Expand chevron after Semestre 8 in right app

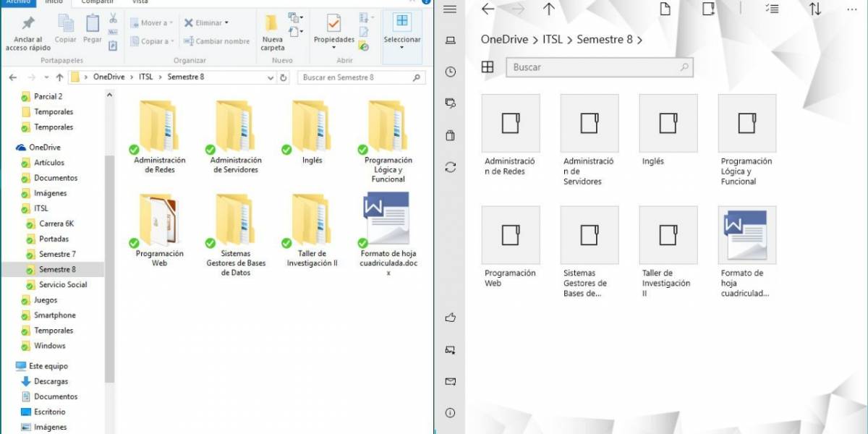click(640, 40)
